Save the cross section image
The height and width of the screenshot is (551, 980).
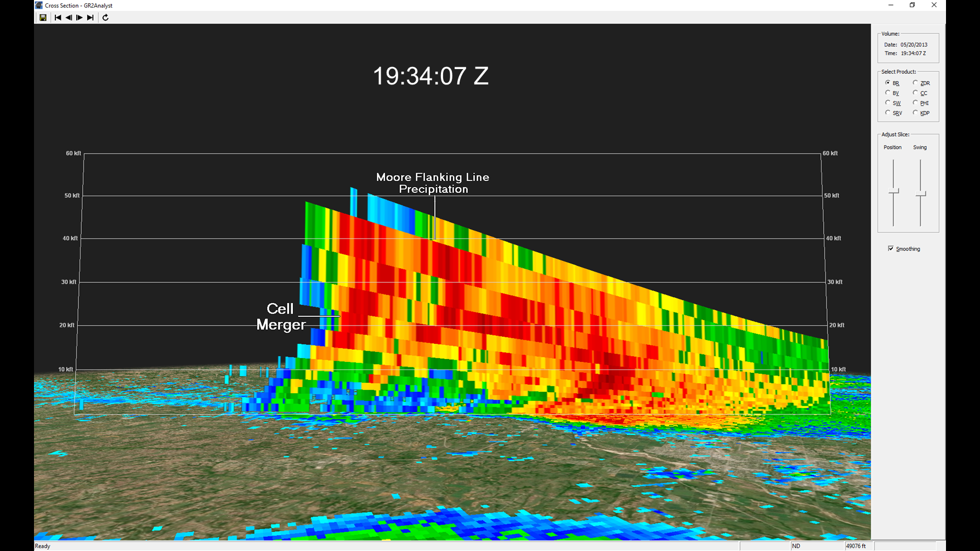[43, 18]
